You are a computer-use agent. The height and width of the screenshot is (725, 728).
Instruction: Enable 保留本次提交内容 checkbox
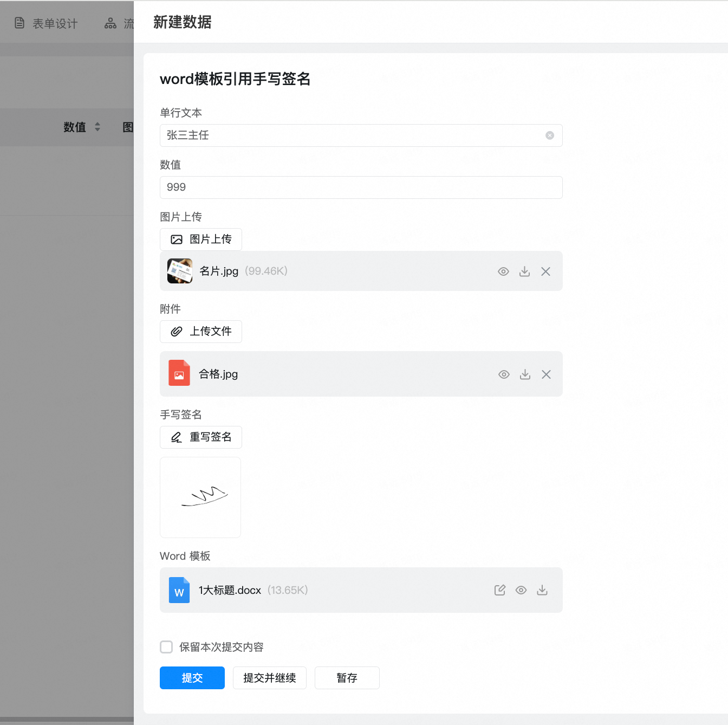click(x=166, y=647)
